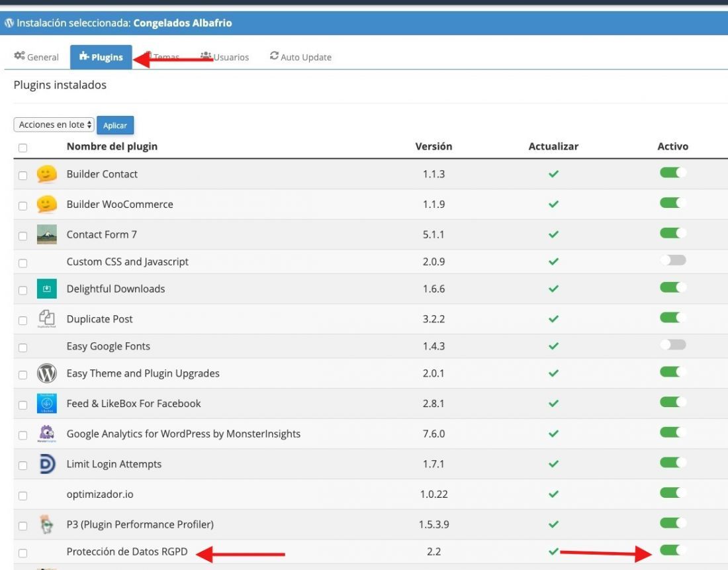Switch off the Delightful Downloads toggle
728x570 pixels.
tap(673, 287)
